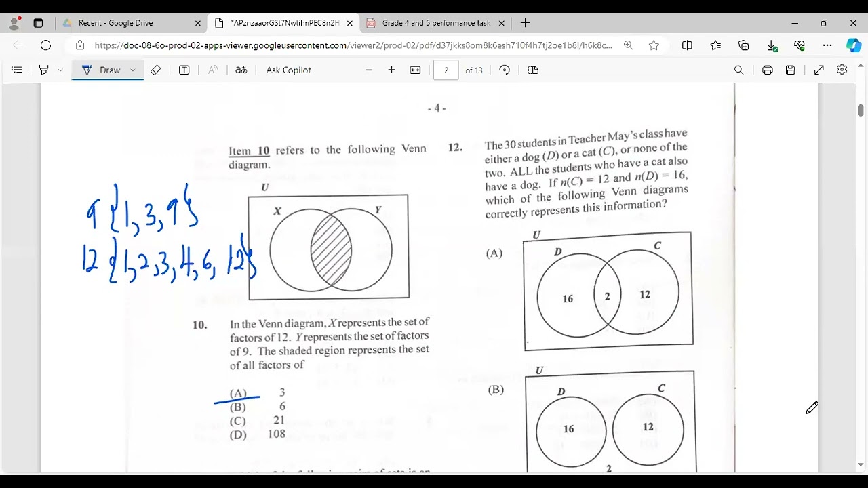Open split screen view

pyautogui.click(x=687, y=45)
